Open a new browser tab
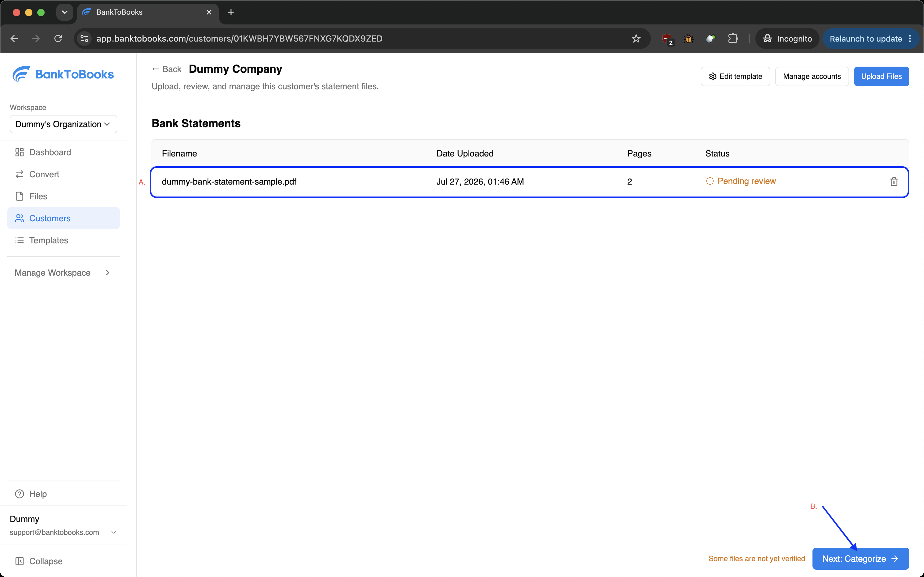This screenshot has height=577, width=924. [x=231, y=12]
